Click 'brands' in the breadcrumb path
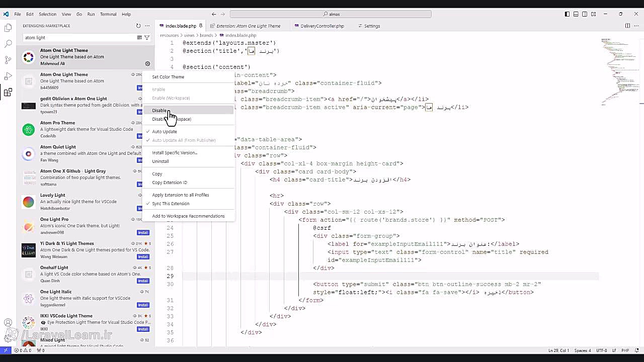 [206, 35]
